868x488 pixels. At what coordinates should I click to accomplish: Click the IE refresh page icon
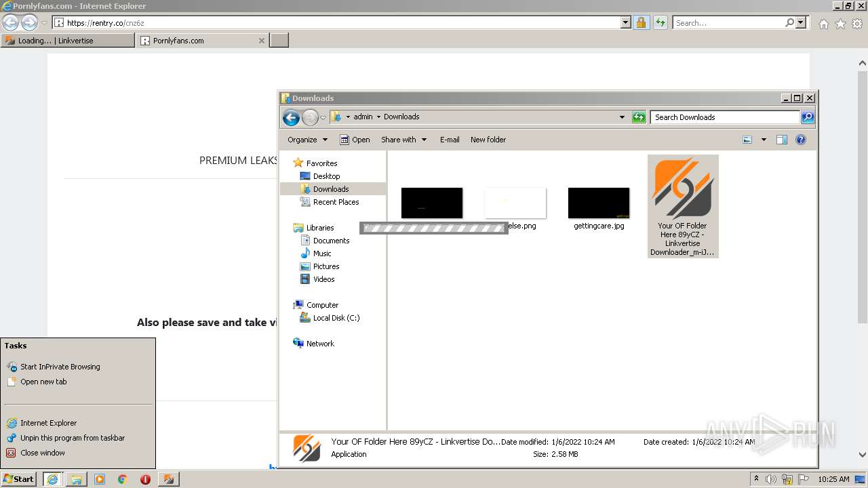(660, 23)
